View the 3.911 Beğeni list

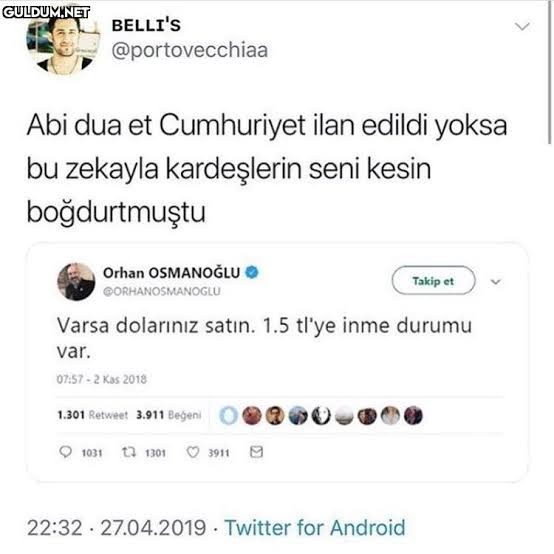pos(169,414)
